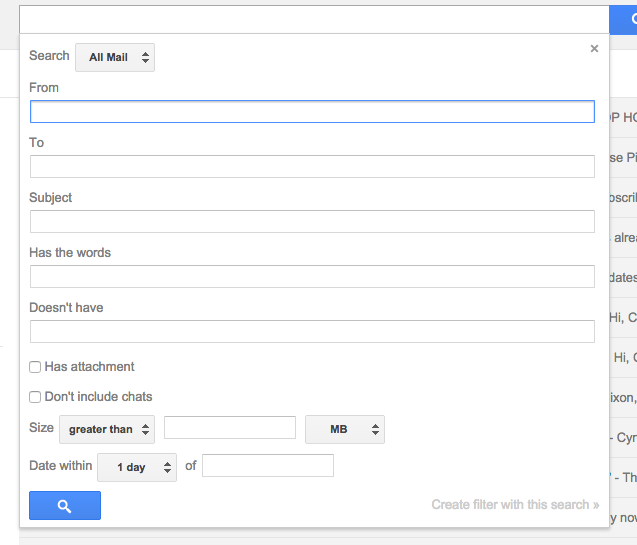Click the date input after 'of'
637x545 pixels.
268,465
